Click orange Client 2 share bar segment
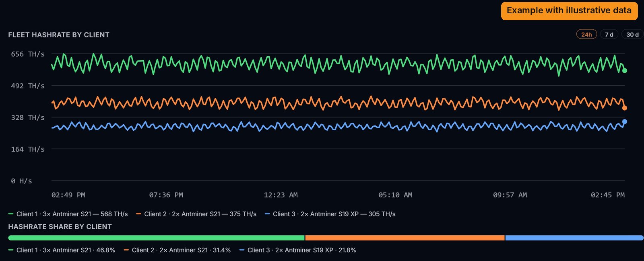This screenshot has height=261, width=644. [405, 238]
